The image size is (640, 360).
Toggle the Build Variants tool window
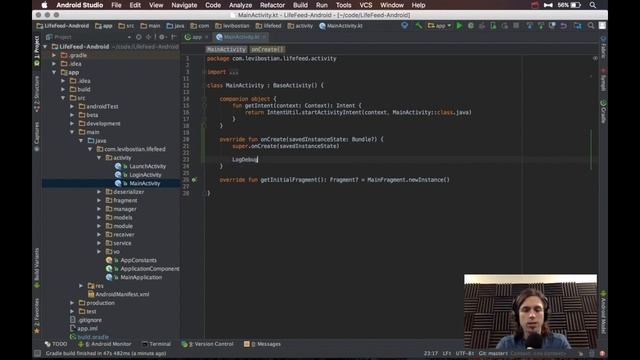pos(37,268)
